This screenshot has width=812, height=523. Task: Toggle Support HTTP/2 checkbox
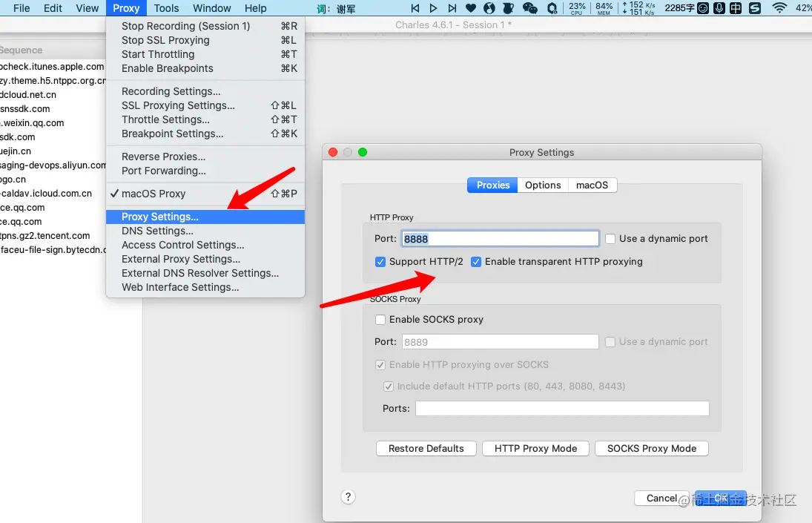[x=380, y=261]
